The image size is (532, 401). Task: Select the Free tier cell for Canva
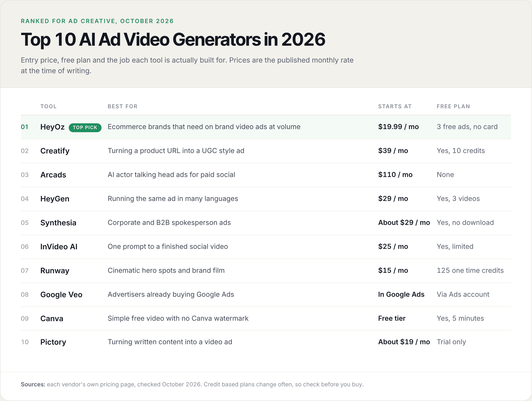[x=392, y=318]
